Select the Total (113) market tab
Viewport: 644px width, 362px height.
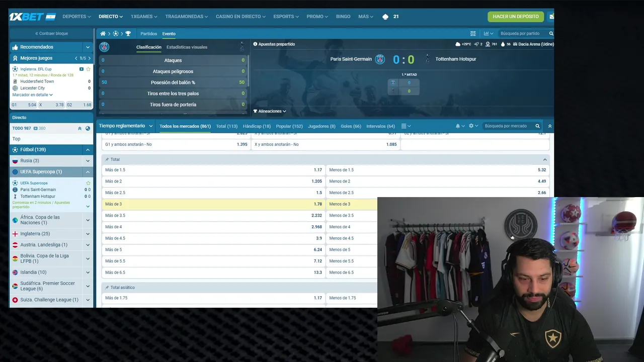point(227,126)
